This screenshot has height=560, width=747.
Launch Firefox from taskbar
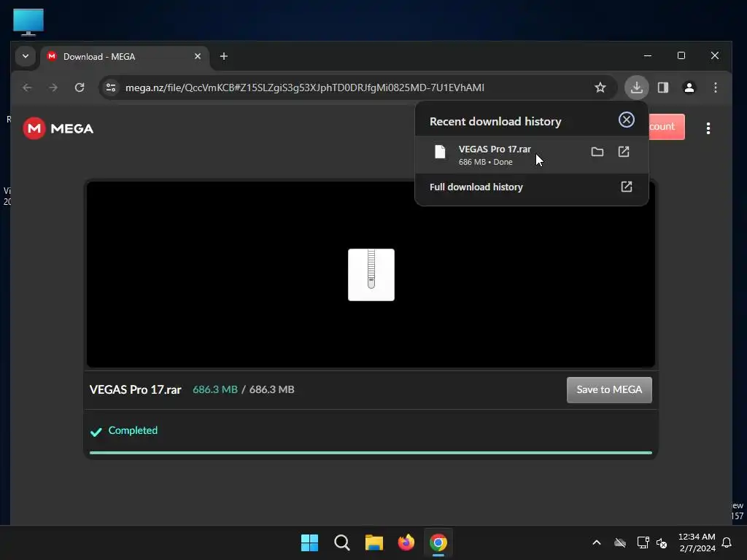(406, 542)
